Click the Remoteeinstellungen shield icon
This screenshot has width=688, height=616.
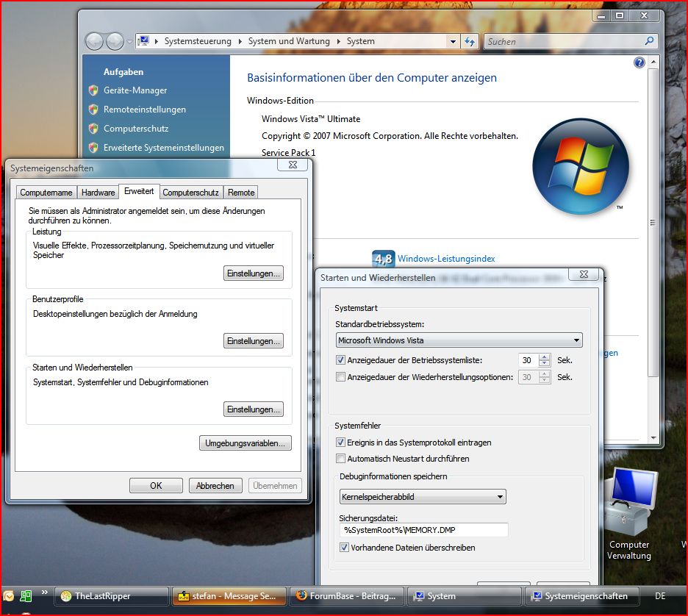(x=93, y=110)
